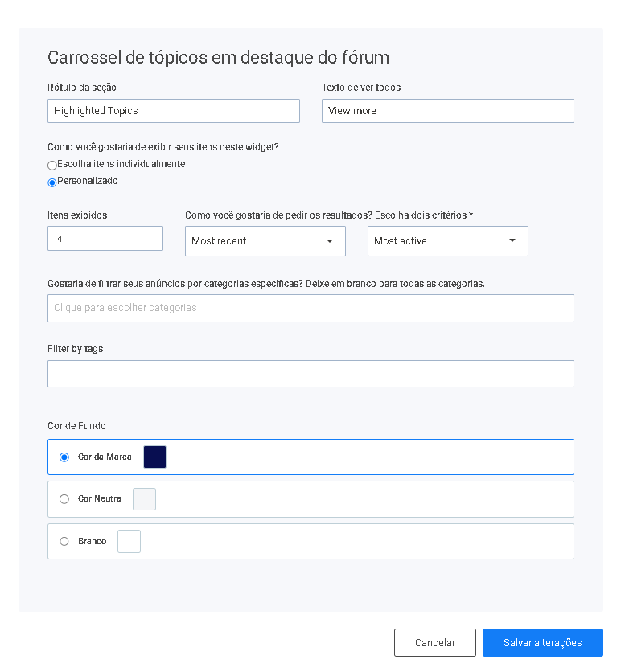Click the 'Rótulo da seção' text field
The height and width of the screenshot is (672, 625).
(x=174, y=111)
